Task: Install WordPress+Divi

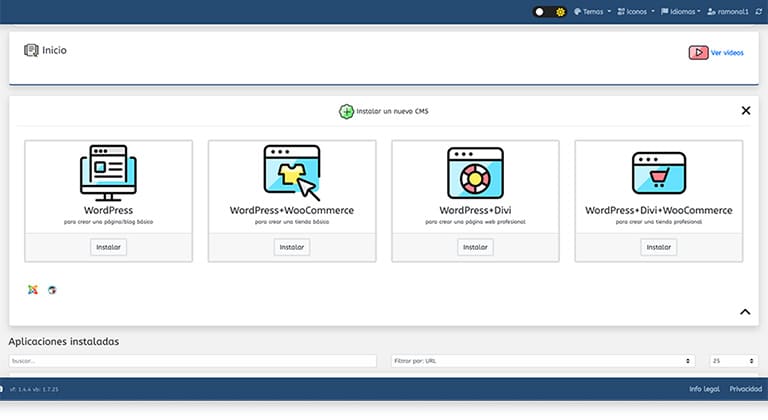Action: click(x=475, y=247)
